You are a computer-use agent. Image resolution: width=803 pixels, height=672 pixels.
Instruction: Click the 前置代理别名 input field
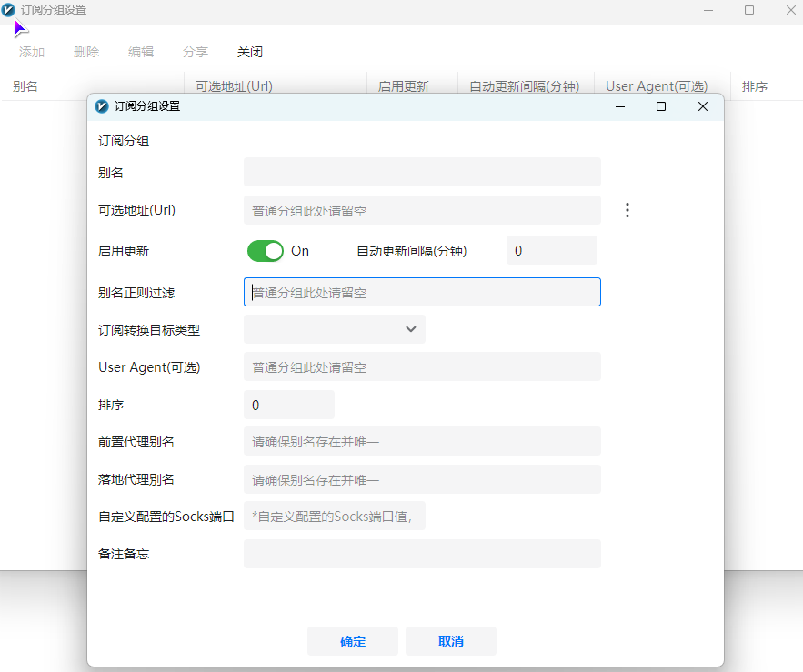point(421,442)
